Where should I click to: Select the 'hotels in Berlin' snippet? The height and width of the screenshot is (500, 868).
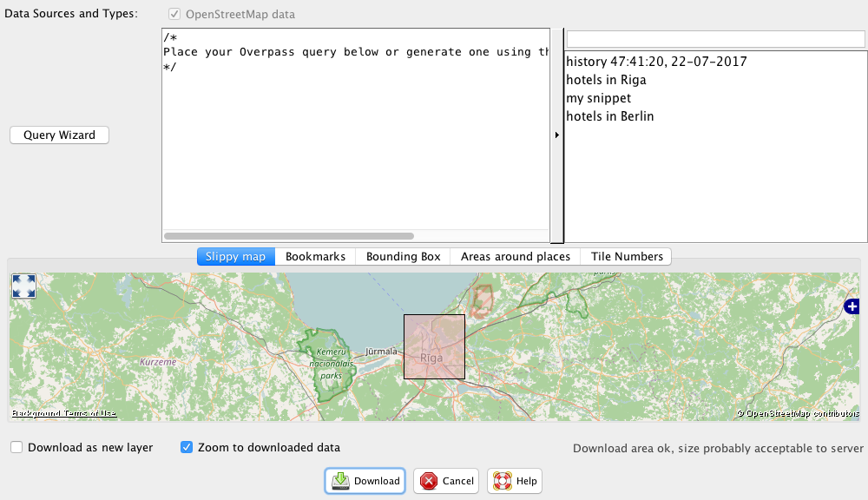(x=610, y=116)
